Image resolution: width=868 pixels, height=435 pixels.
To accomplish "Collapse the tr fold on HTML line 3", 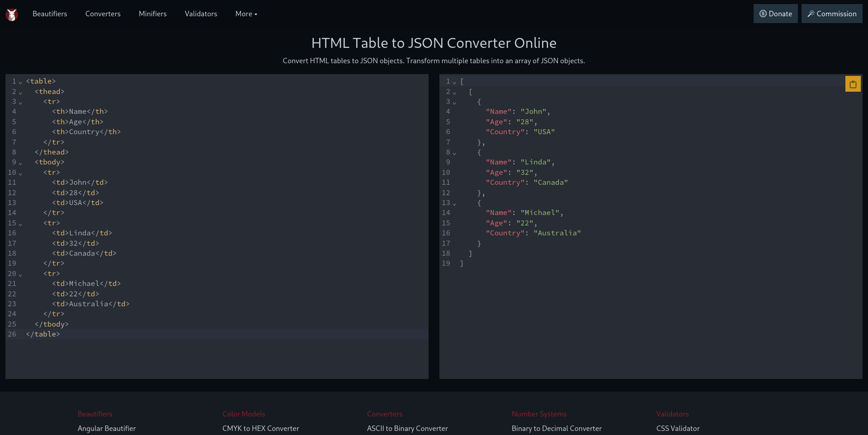I will tap(20, 103).
